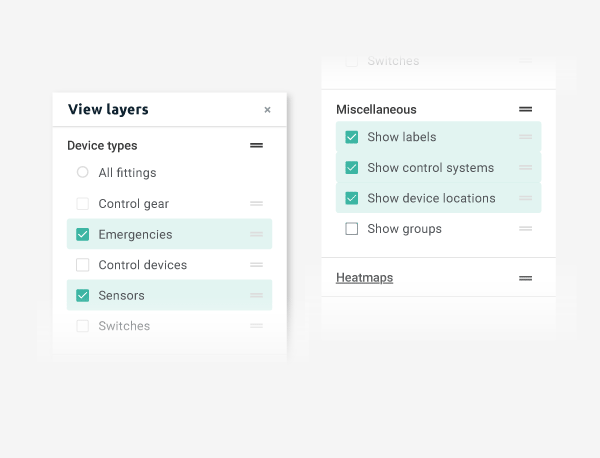Viewport: 600px width, 458px height.
Task: Click the All fittings label text
Action: point(127,173)
